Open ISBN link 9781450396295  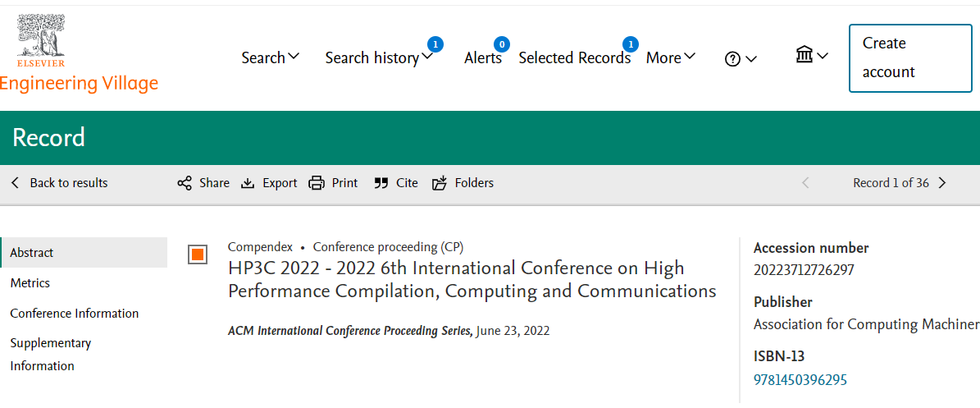coord(800,380)
